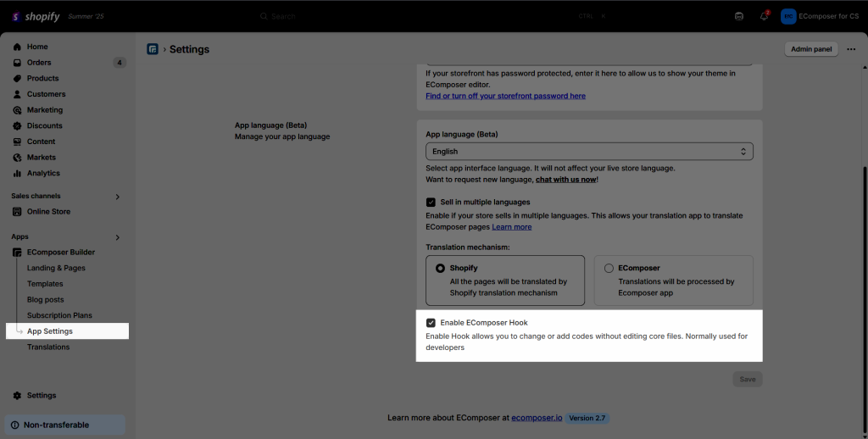Click the Analytics bar chart icon
The image size is (868, 439).
(x=17, y=173)
